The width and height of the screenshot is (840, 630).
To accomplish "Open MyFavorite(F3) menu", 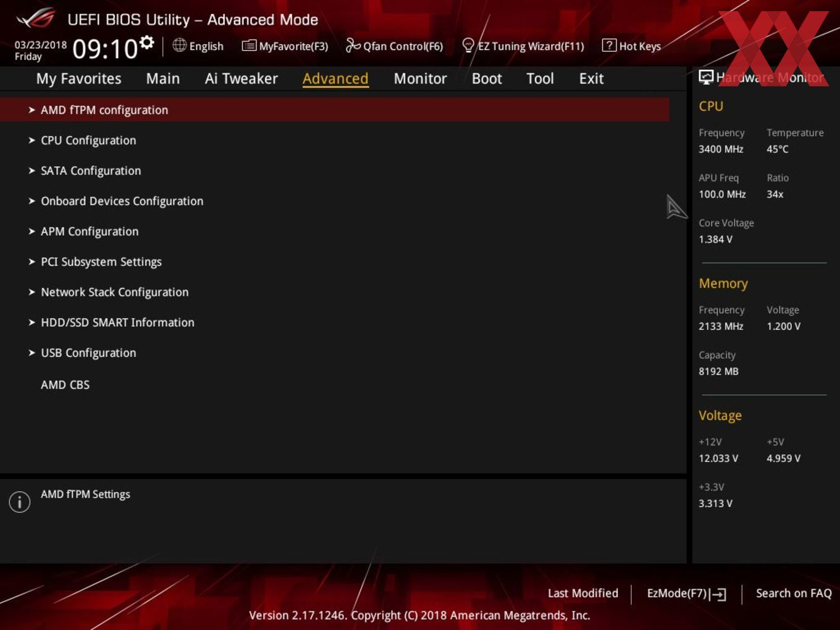I will (293, 46).
